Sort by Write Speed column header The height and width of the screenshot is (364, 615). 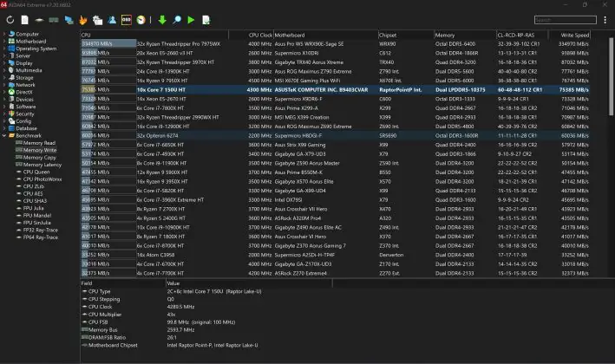tap(569, 35)
